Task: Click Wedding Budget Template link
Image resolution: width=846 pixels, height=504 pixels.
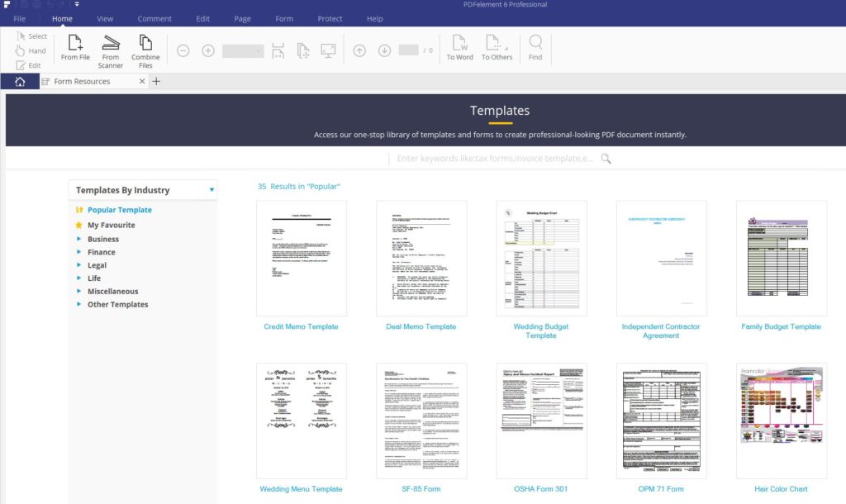Action: click(x=540, y=330)
